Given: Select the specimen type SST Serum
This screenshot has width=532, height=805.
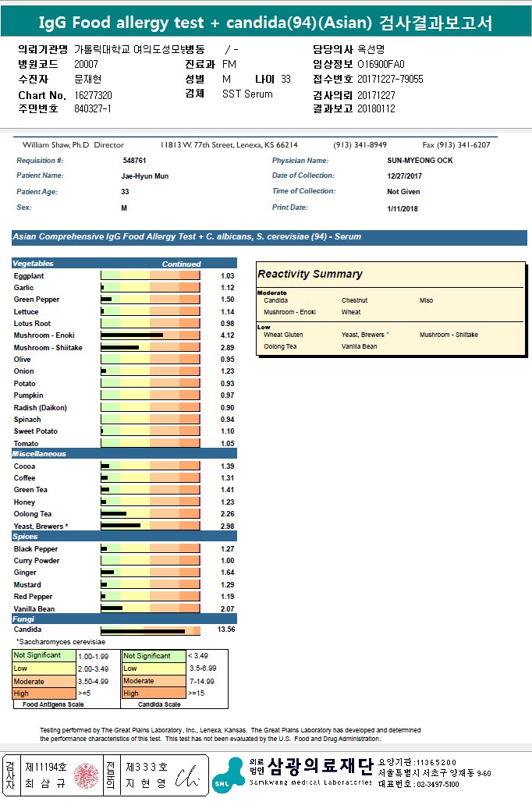Looking at the screenshot, I should (x=247, y=94).
